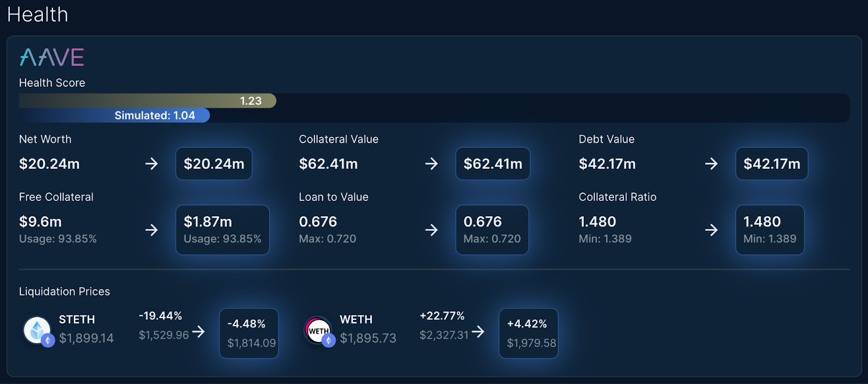Select the simulated Net Worth $20.24m box
The height and width of the screenshot is (384, 868).
tap(214, 163)
